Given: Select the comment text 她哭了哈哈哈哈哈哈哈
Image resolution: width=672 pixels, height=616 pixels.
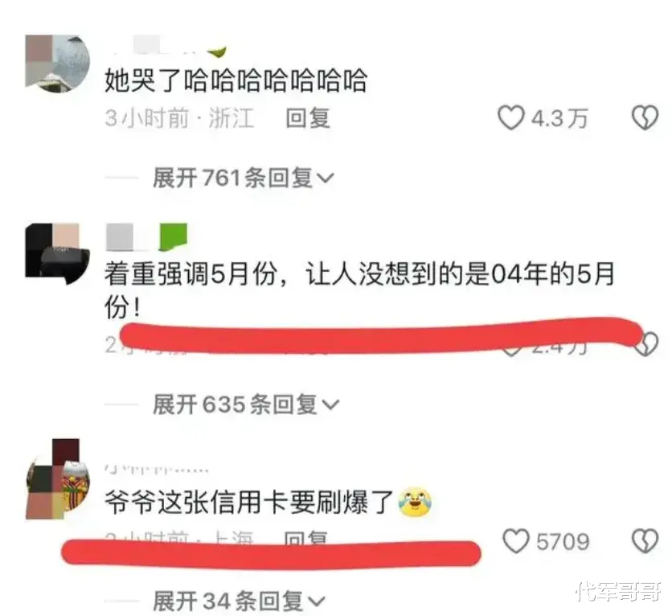Looking at the screenshot, I should click(236, 80).
